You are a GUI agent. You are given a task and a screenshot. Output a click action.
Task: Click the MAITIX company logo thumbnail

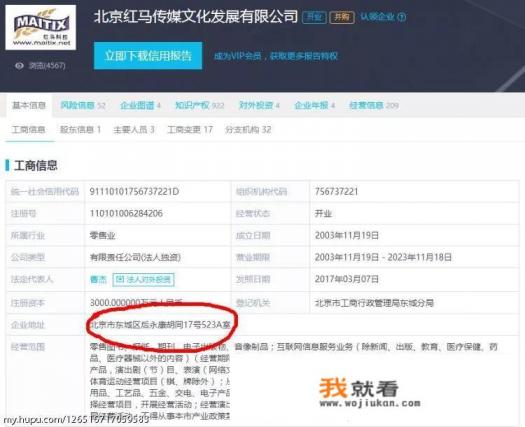coord(41,28)
